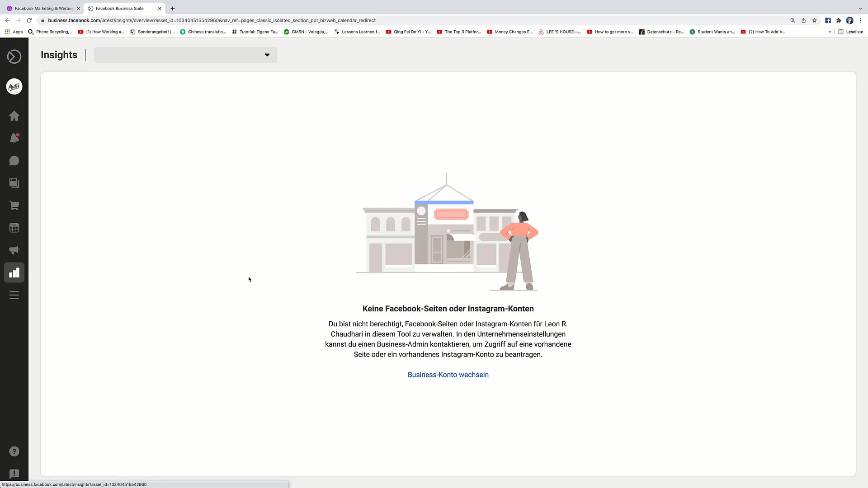Select the Inbox messaging icon
868x488 pixels.
(x=14, y=161)
